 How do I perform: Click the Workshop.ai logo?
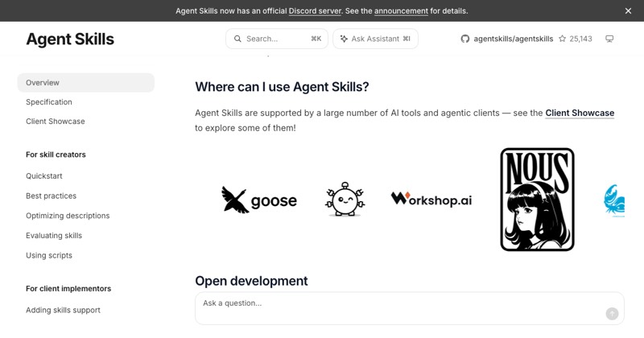431,200
